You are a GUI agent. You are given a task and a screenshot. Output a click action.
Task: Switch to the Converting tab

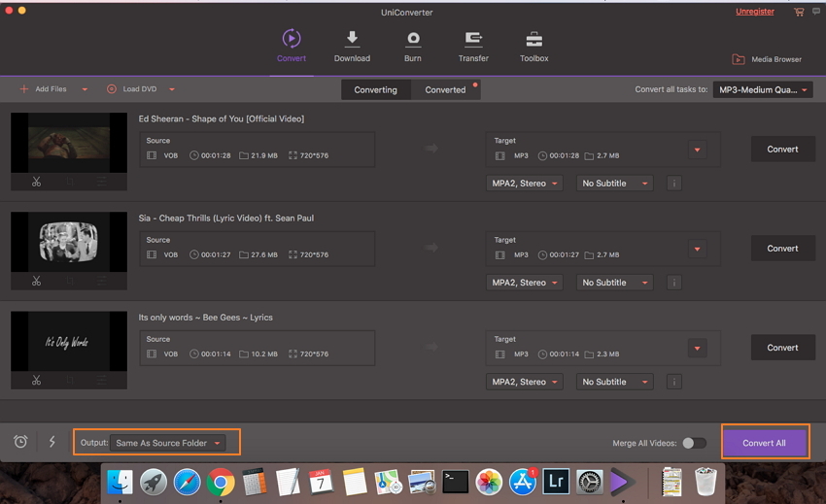point(376,90)
